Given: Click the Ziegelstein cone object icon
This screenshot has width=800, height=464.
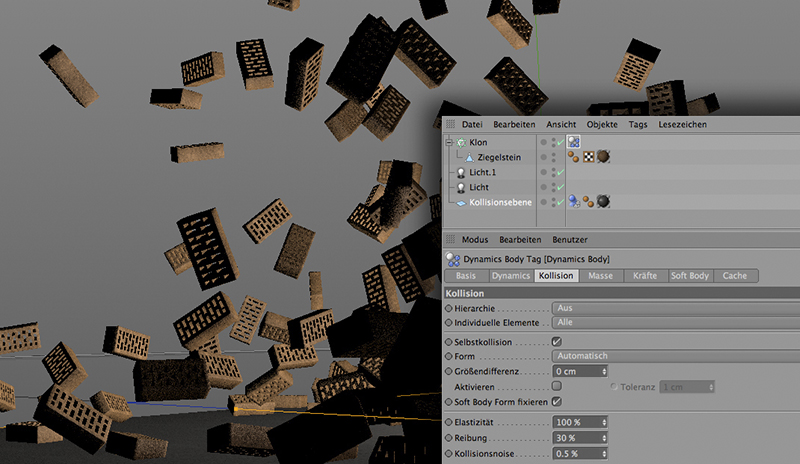Looking at the screenshot, I should 469,158.
